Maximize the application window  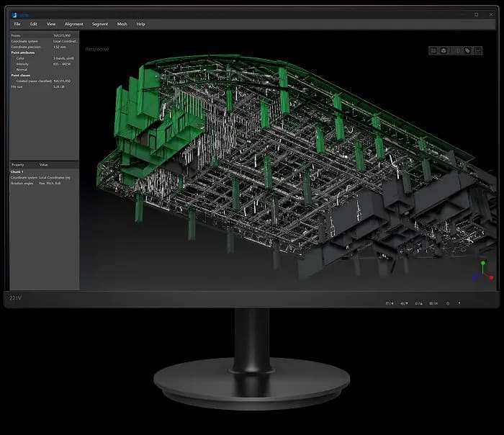pos(477,14)
